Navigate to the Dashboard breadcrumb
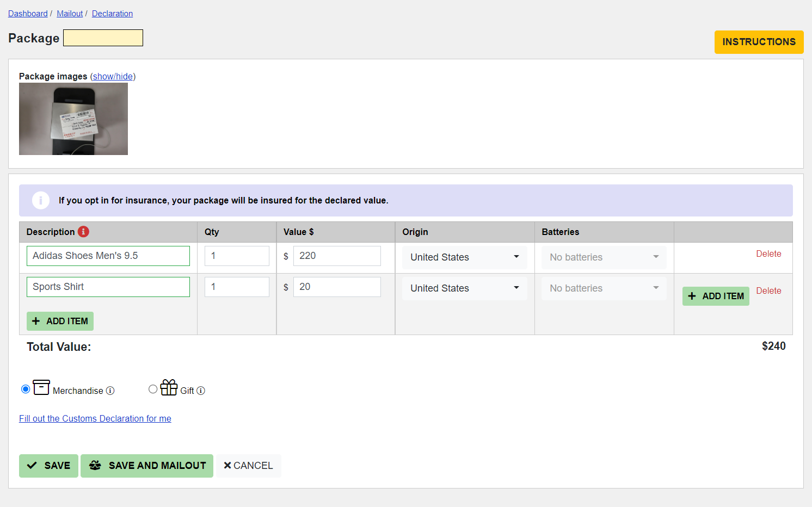The height and width of the screenshot is (507, 812). click(x=28, y=13)
